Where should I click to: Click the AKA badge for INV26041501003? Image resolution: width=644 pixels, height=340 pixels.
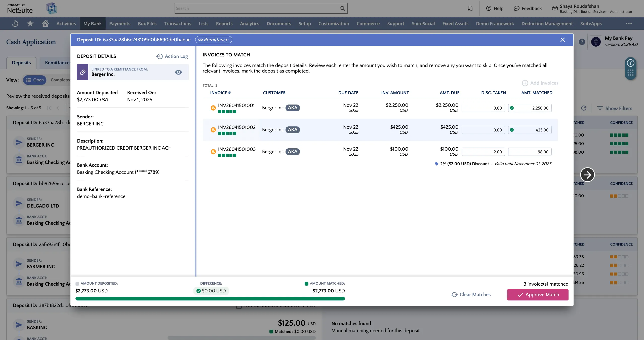click(293, 151)
